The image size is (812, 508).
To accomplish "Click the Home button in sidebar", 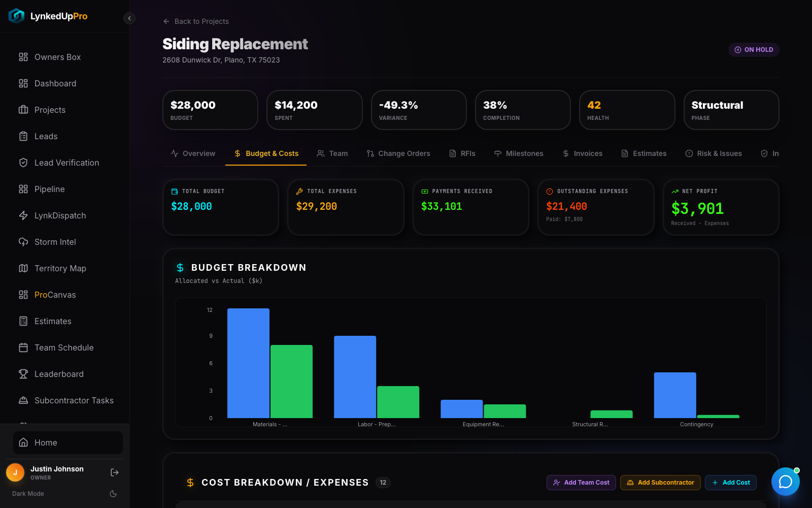I will (68, 442).
